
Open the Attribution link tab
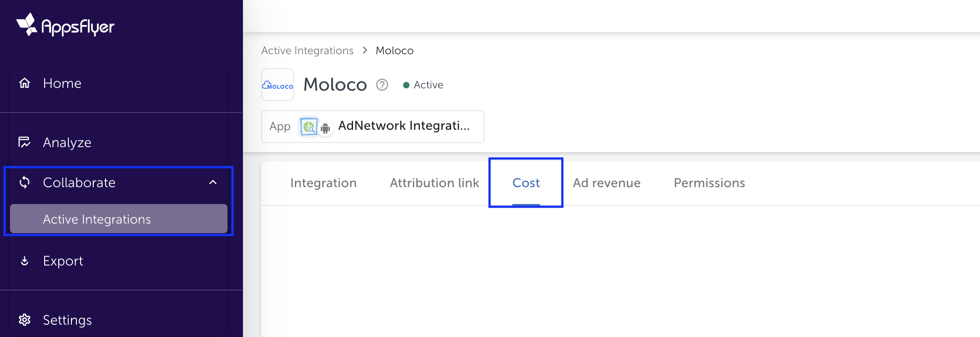434,183
